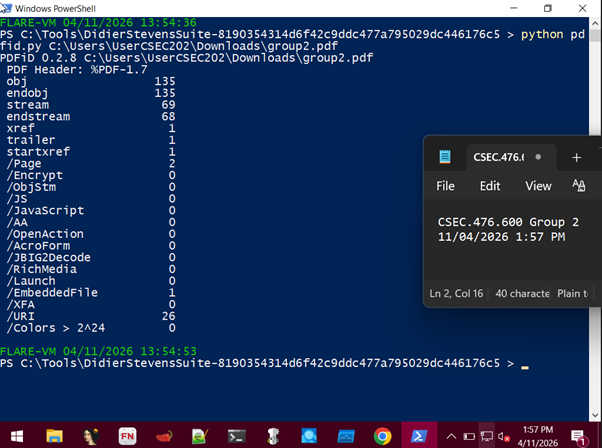Open the FN app on the taskbar
The width and height of the screenshot is (602, 448).
[127, 436]
